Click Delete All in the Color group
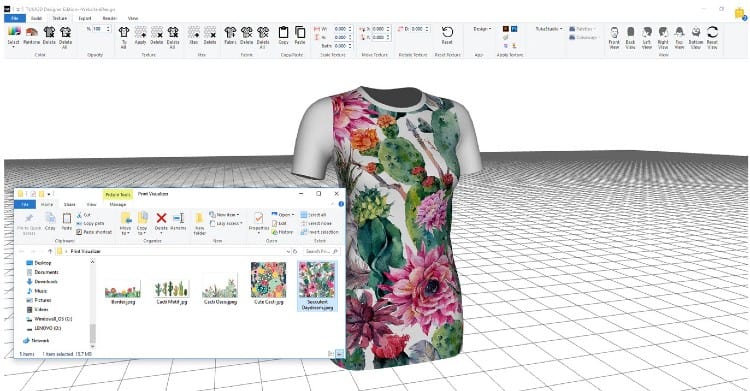The image size is (750, 391). click(x=65, y=37)
